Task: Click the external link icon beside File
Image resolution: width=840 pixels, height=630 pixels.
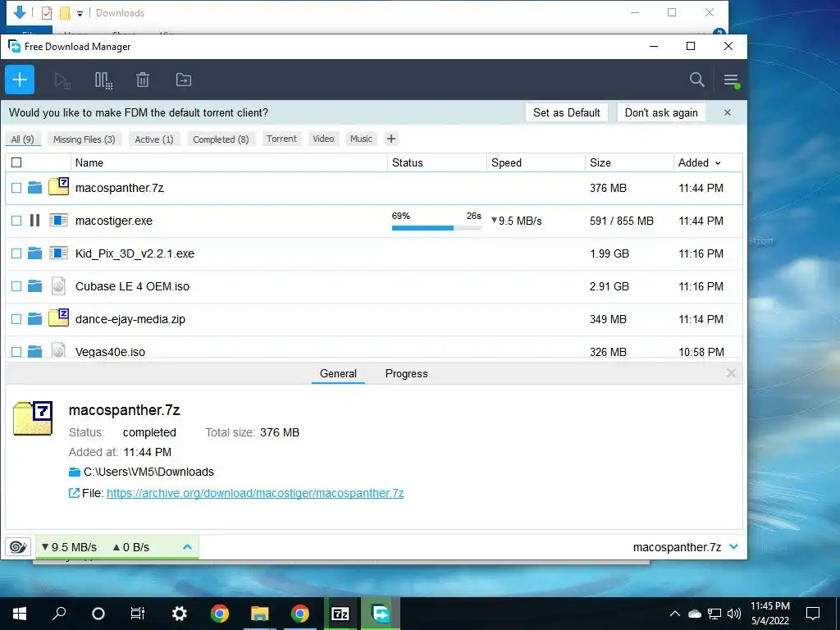Action: tap(74, 493)
